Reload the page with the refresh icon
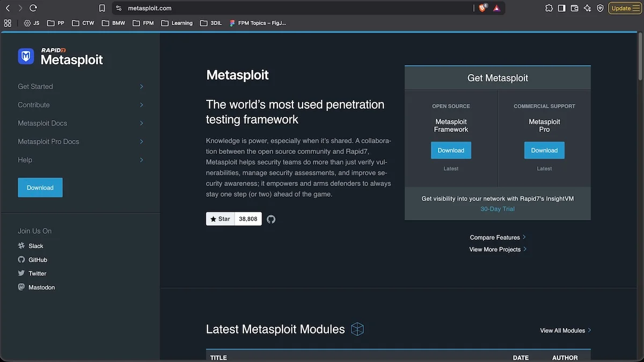644x362 pixels. pos(33,8)
